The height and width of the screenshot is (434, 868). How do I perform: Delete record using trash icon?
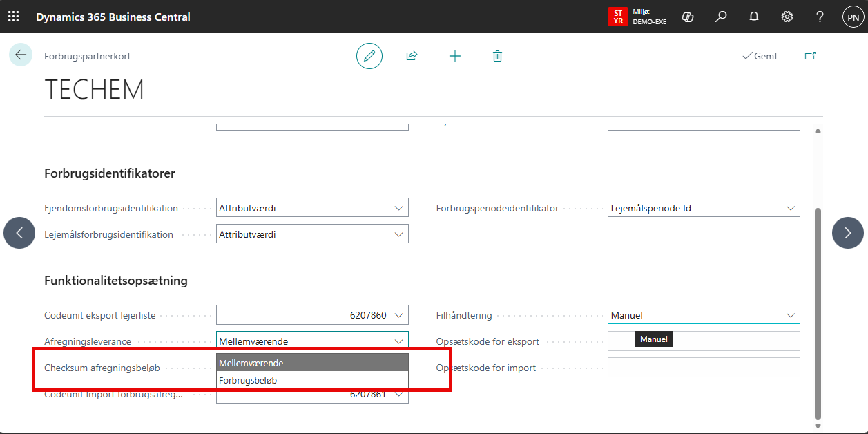497,56
